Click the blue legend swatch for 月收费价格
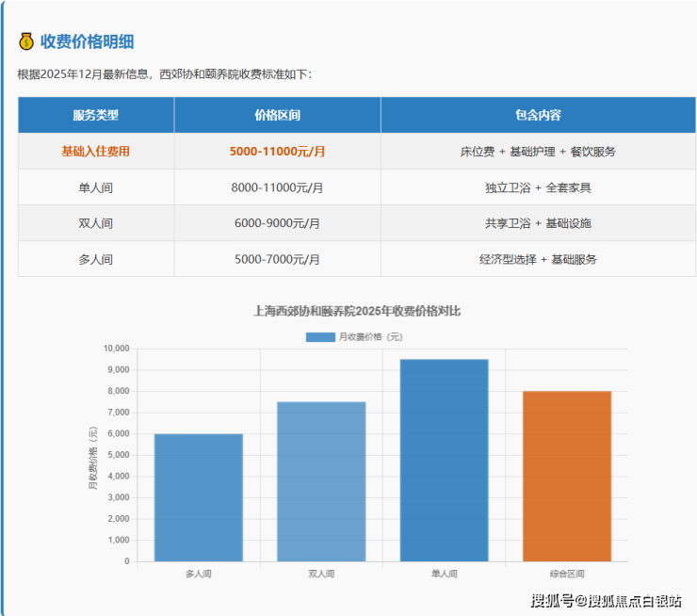This screenshot has width=697, height=616. [x=320, y=336]
